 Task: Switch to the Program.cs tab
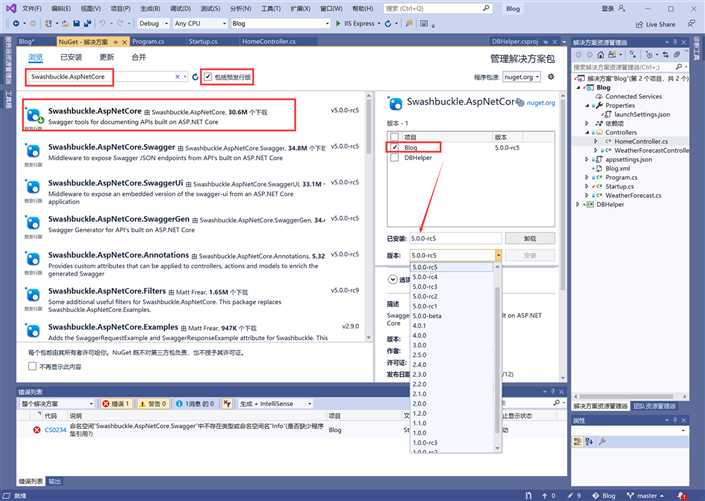(148, 41)
